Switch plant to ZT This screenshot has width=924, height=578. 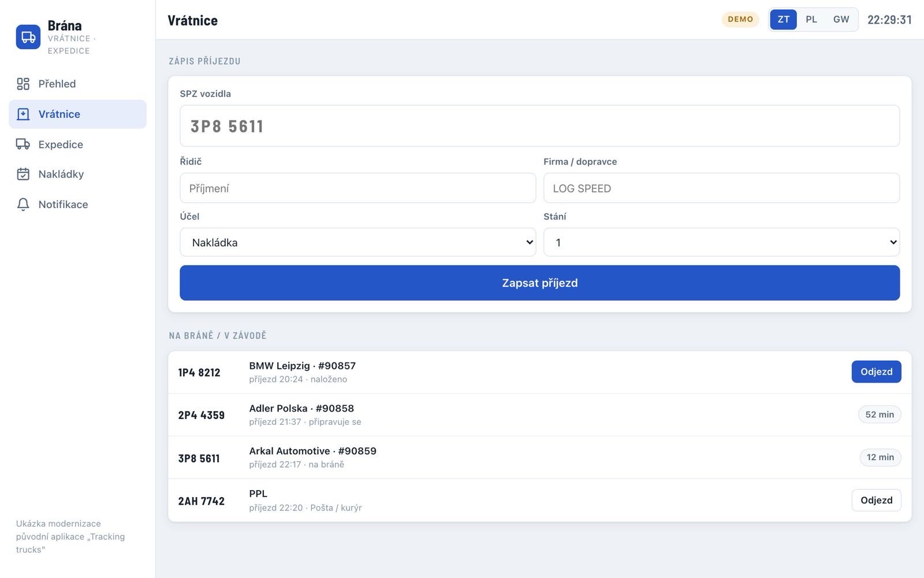click(x=783, y=20)
